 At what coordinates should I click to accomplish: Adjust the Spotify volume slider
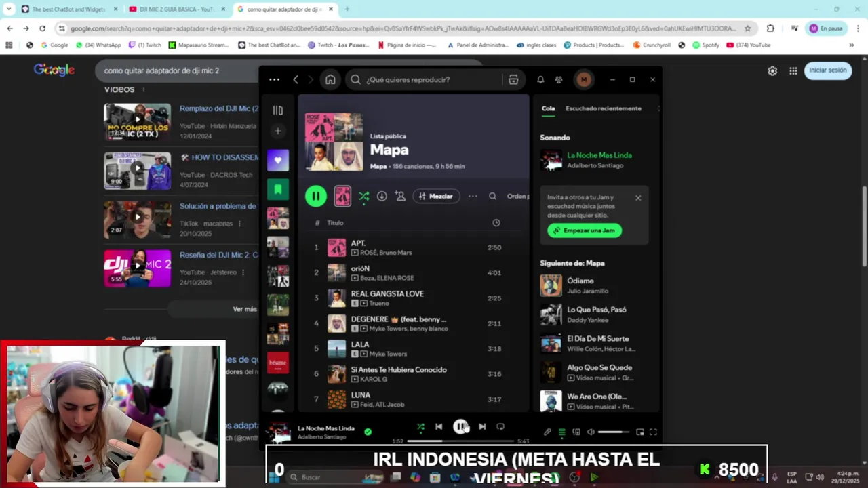pos(614,432)
